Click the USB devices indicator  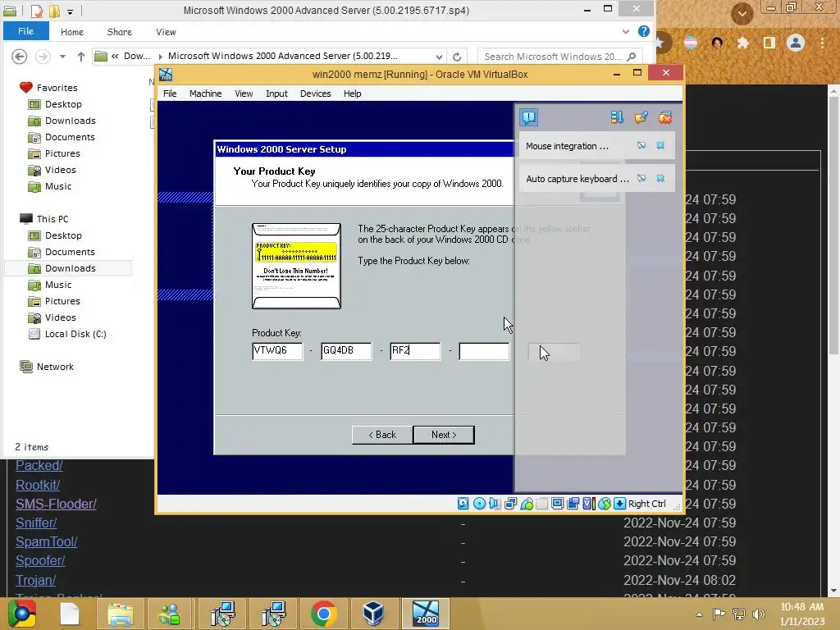(527, 504)
